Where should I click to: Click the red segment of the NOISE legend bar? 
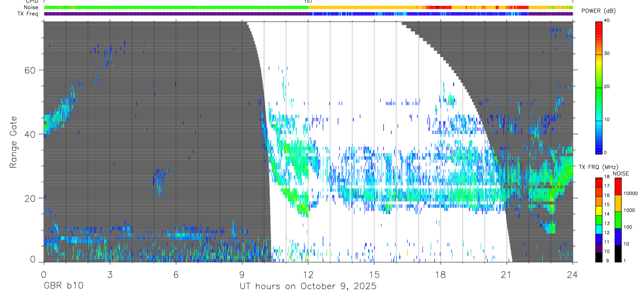(x=618, y=186)
